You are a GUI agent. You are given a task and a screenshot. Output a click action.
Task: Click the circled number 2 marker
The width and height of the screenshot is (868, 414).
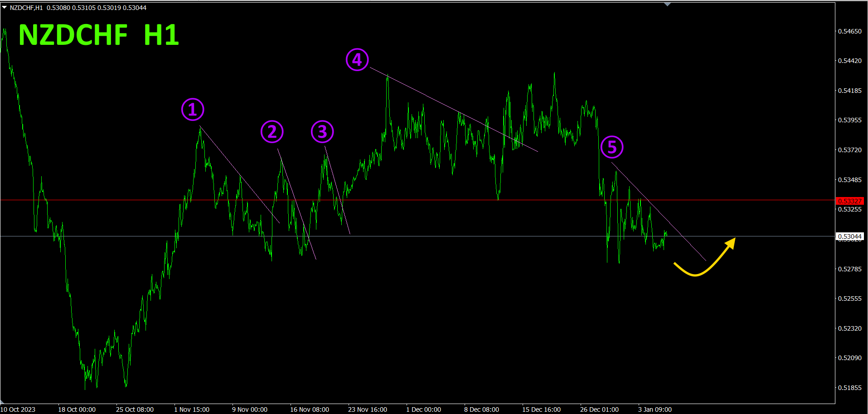(x=272, y=132)
